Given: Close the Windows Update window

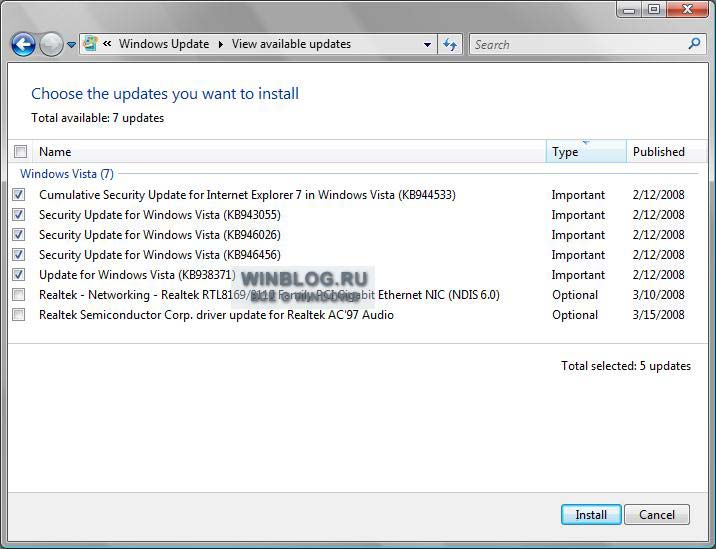Looking at the screenshot, I should [687, 9].
